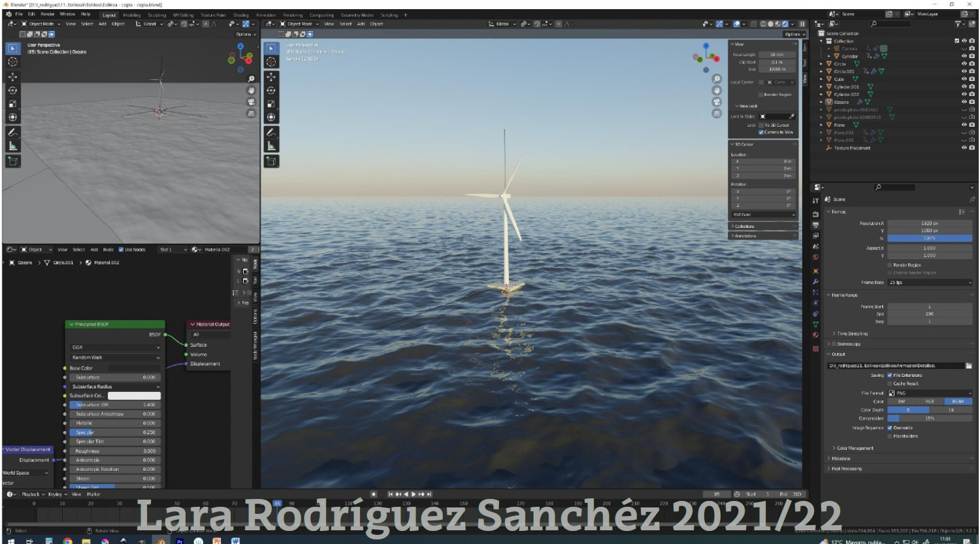Open the Render menu in top bar
Screen dimensions: 980x544
(x=48, y=14)
